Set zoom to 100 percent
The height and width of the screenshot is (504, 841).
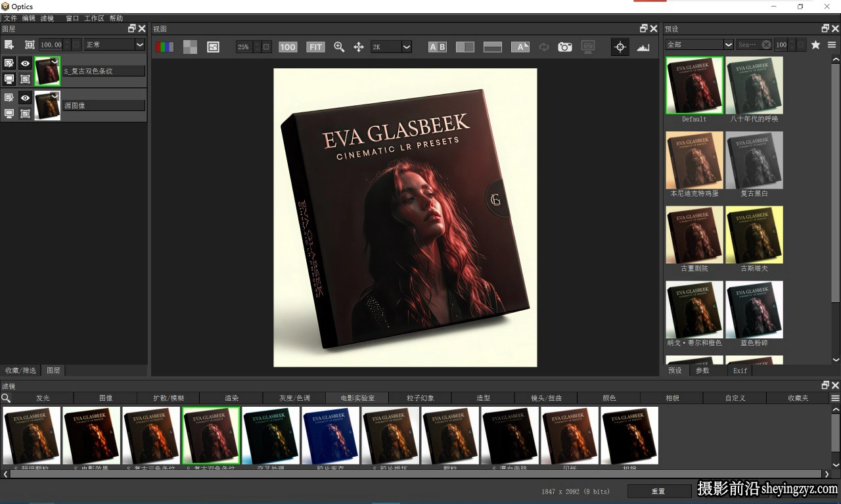288,47
